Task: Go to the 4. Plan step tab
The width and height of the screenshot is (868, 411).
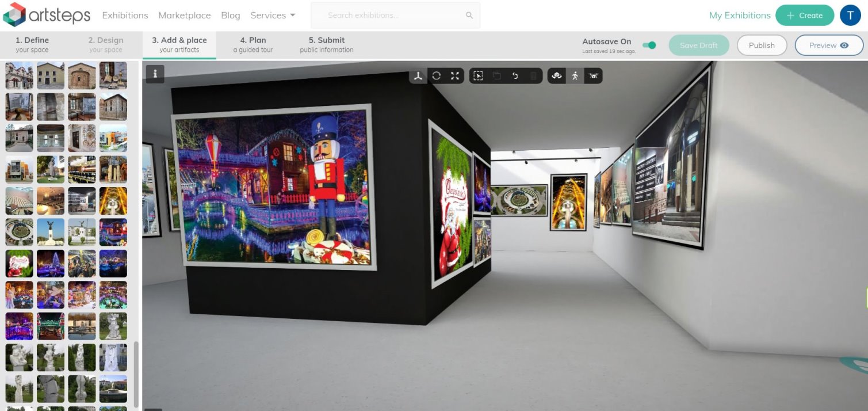Action: [253, 45]
